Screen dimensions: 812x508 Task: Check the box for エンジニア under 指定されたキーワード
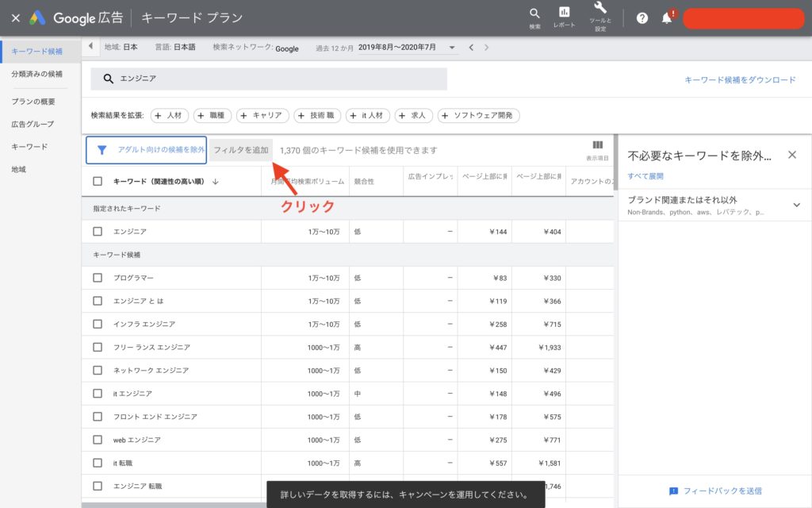98,232
